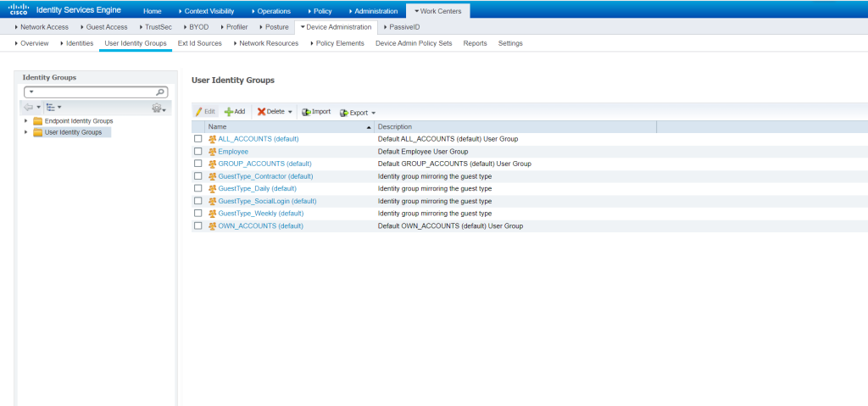
Task: Open the Policy Elements menu
Action: 337,43
